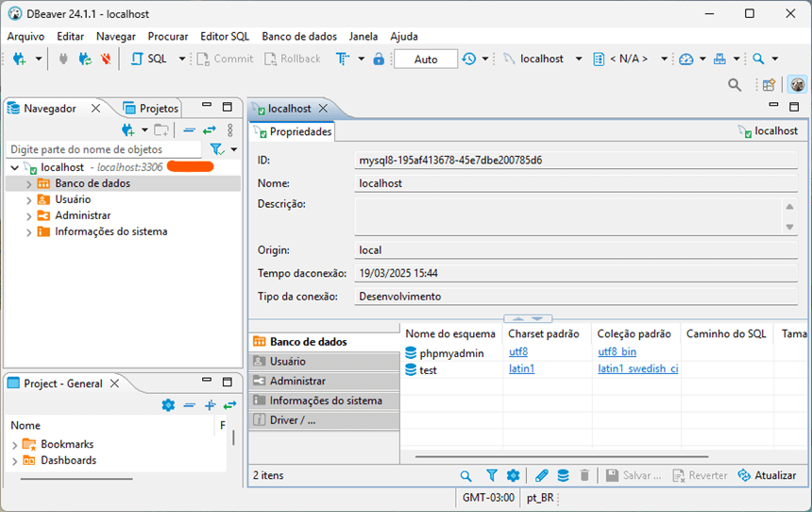Expand the Administrar tree node
Image resolution: width=812 pixels, height=512 pixels.
[29, 215]
